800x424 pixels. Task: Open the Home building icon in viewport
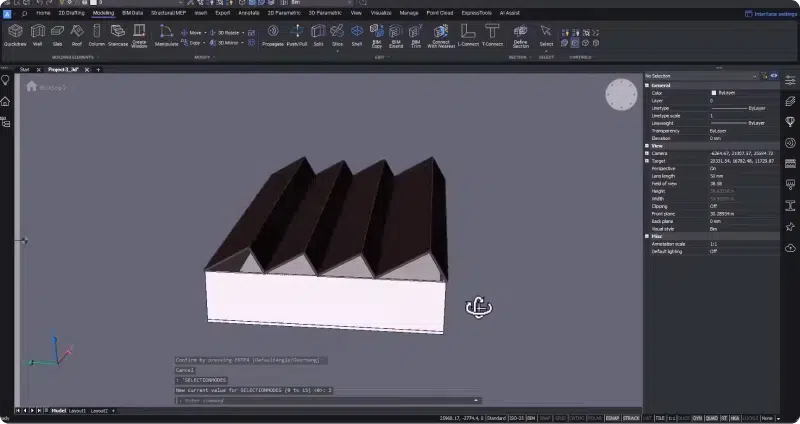tap(32, 86)
